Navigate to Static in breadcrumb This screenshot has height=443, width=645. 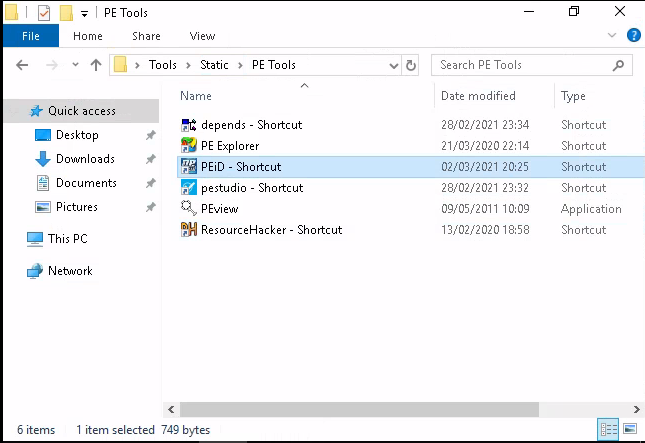(214, 65)
